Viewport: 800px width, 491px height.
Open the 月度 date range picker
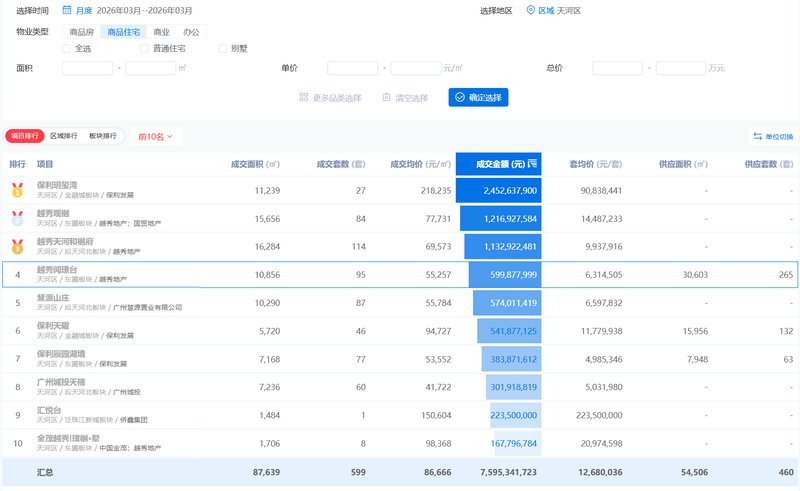click(x=127, y=10)
